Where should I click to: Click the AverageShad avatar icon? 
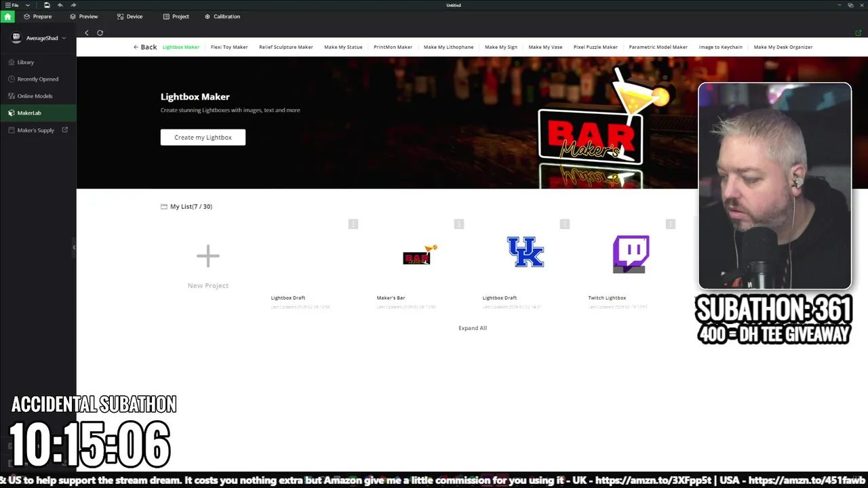[x=17, y=38]
